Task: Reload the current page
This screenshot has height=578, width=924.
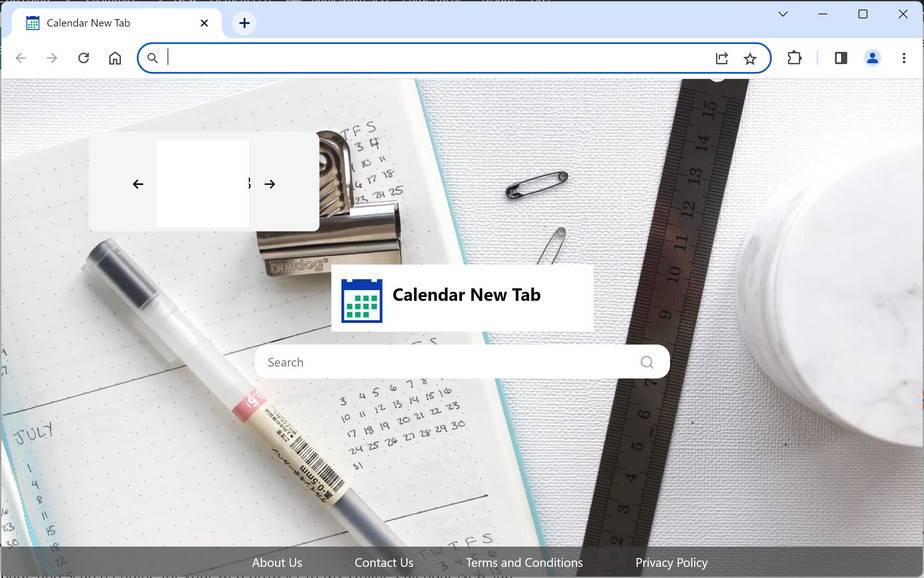Action: click(84, 58)
